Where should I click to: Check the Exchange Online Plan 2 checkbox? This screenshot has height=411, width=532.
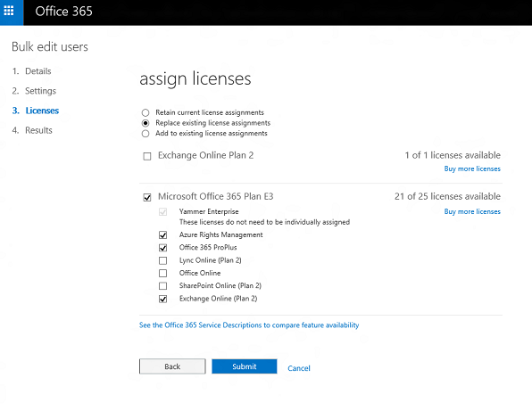point(147,156)
